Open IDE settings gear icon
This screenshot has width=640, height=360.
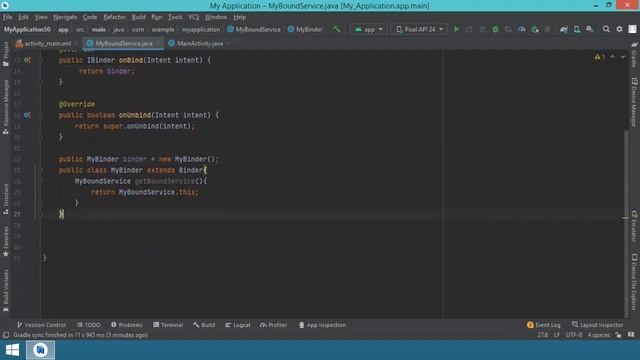point(619,29)
